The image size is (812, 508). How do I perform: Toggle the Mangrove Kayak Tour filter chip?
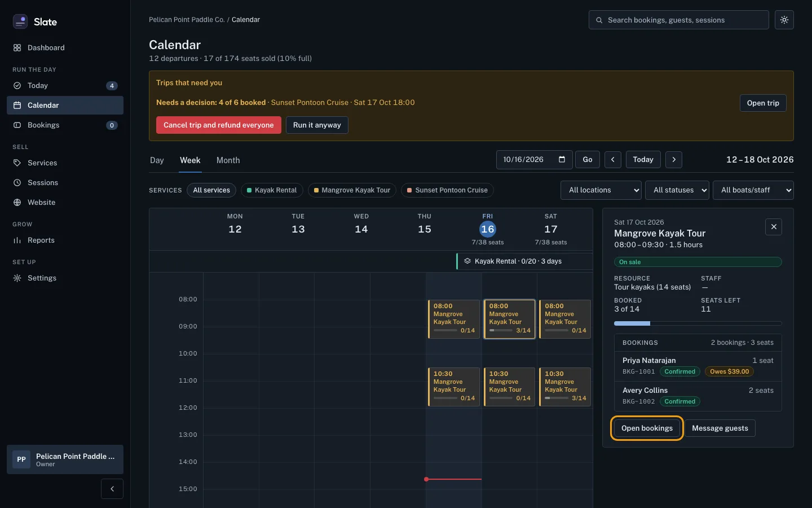click(x=352, y=190)
